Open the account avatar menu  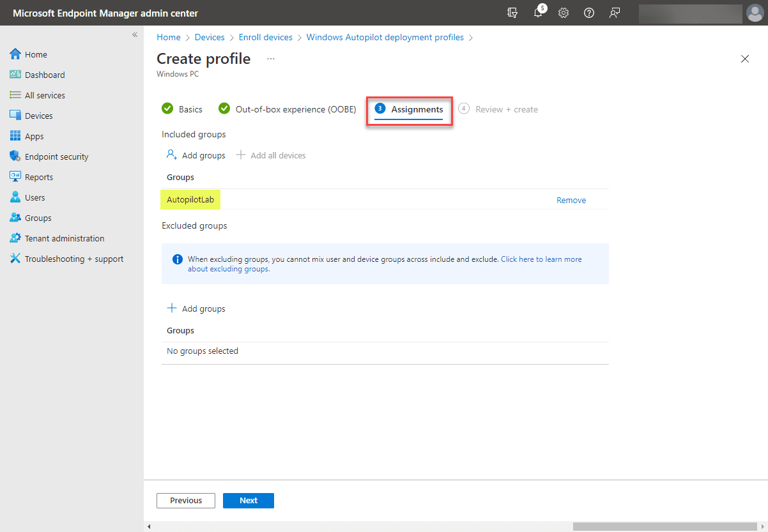755,12
